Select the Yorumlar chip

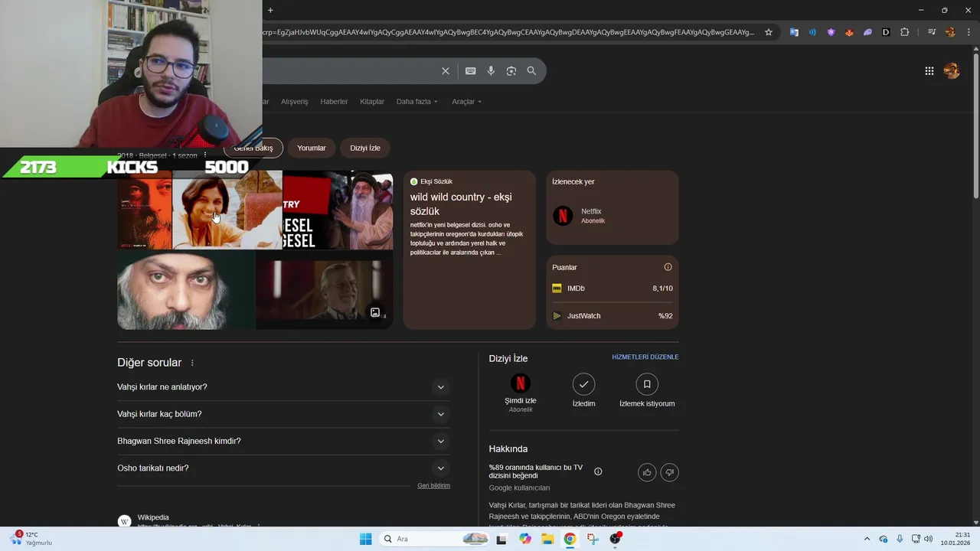312,148
